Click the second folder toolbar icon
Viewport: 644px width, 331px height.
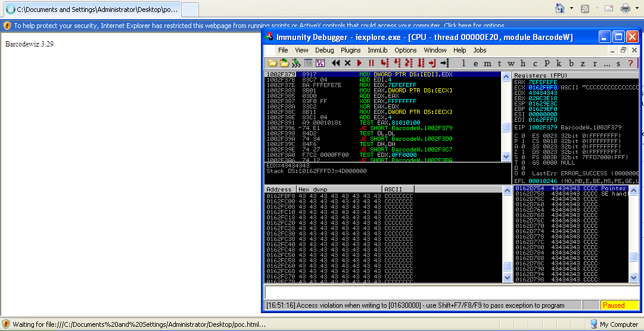[x=284, y=63]
